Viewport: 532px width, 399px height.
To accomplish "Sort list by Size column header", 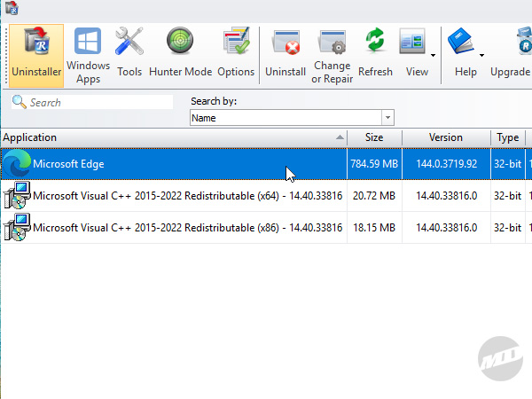I will pyautogui.click(x=374, y=137).
